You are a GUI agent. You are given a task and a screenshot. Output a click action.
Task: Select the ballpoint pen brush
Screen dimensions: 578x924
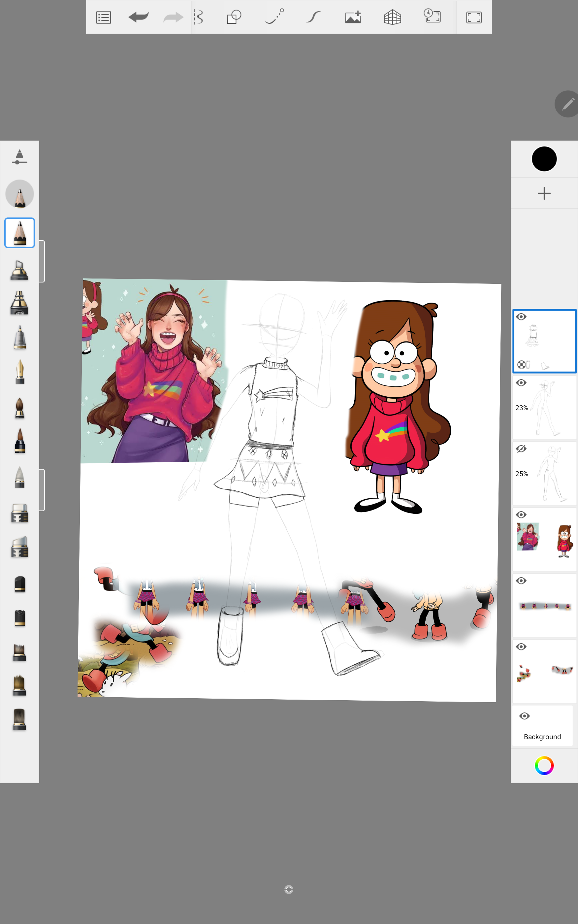(x=19, y=337)
